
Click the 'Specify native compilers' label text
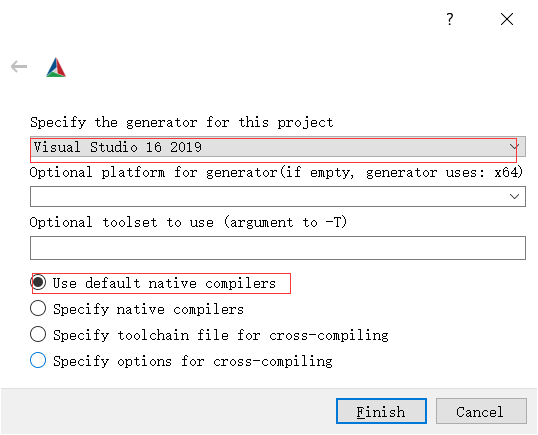148,309
